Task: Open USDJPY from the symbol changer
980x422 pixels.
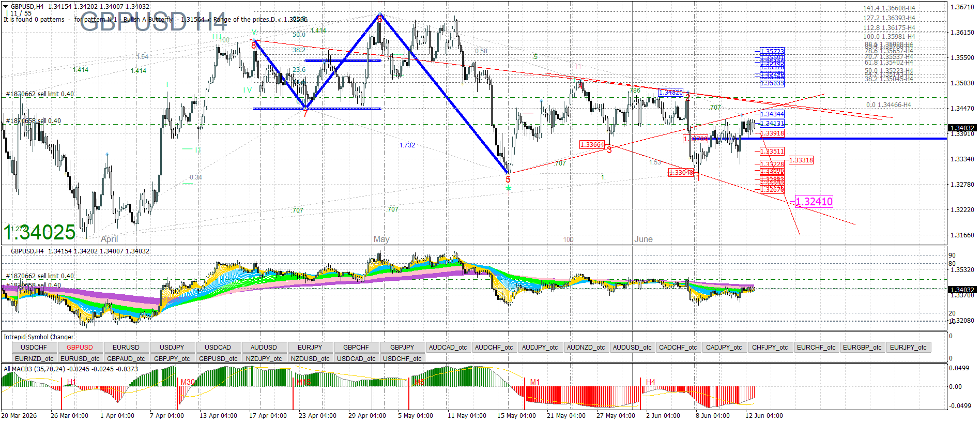Action: coord(172,348)
